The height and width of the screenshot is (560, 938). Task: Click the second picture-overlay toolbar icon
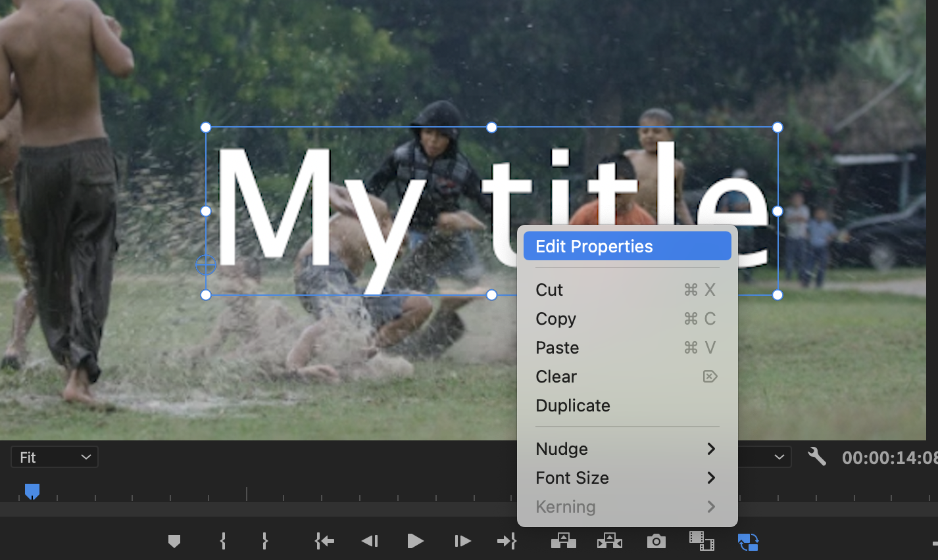point(609,541)
